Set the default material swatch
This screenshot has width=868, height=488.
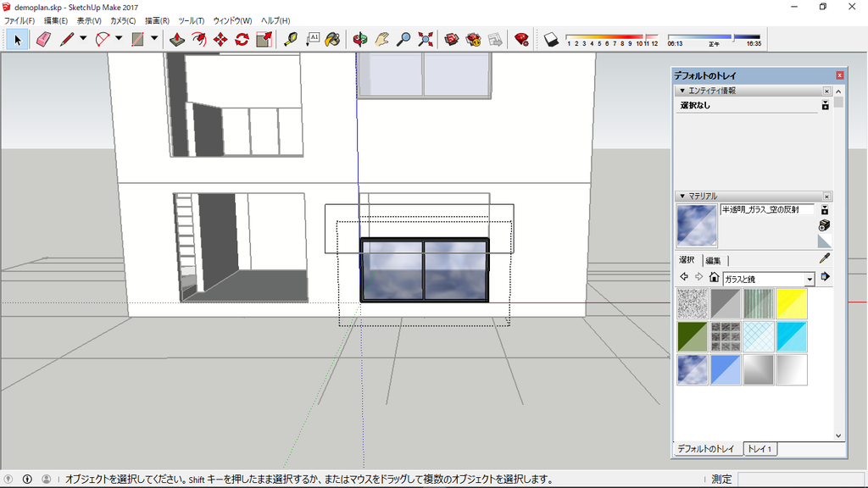[824, 241]
